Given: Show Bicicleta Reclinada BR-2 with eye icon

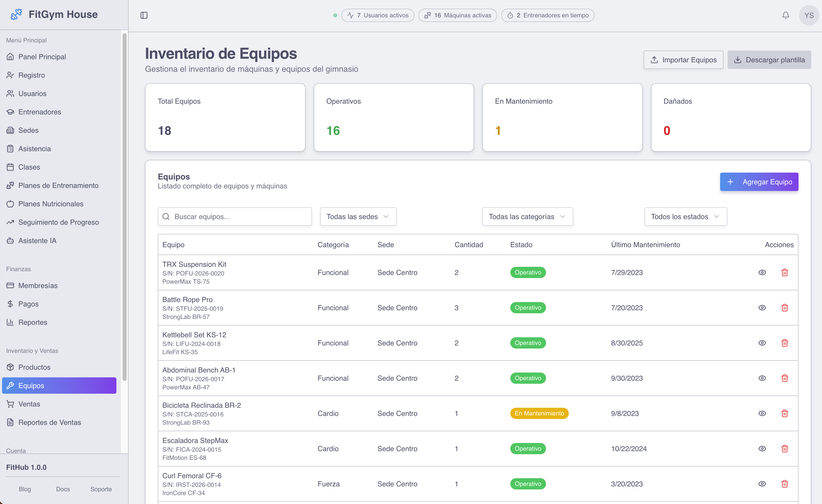Looking at the screenshot, I should point(762,413).
